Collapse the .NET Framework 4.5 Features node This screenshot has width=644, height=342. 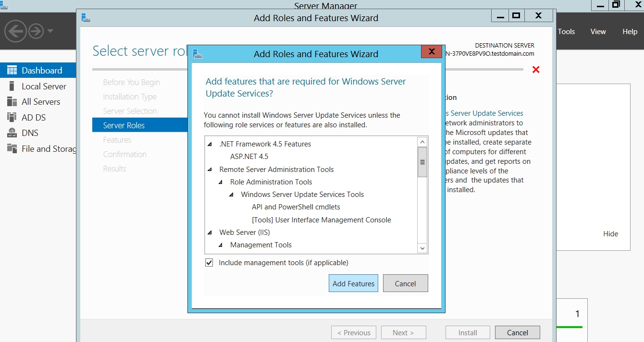pos(210,145)
